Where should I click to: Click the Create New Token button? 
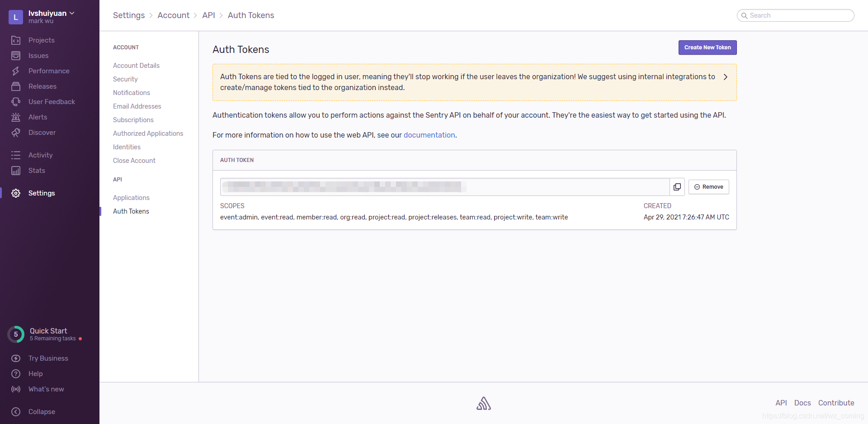point(708,48)
